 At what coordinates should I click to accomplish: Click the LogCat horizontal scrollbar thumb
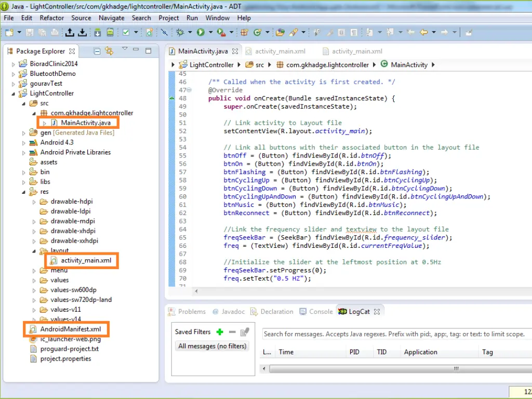click(x=401, y=368)
